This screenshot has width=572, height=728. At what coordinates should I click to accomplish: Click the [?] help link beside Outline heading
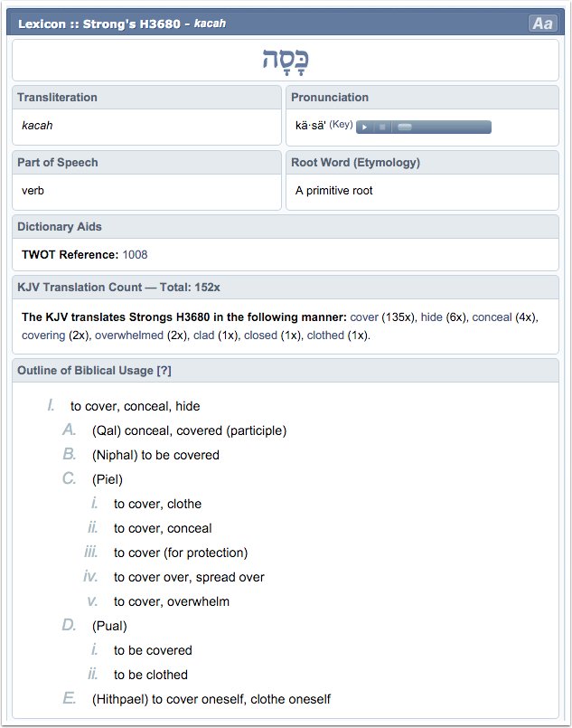point(164,371)
